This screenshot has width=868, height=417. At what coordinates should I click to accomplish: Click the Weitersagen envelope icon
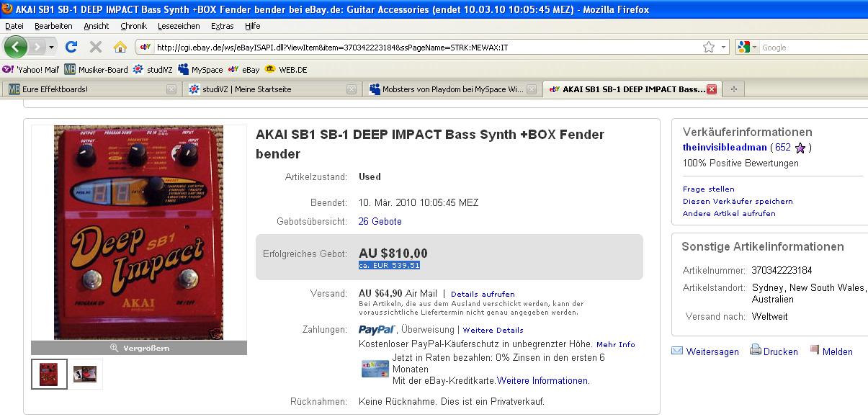(676, 351)
